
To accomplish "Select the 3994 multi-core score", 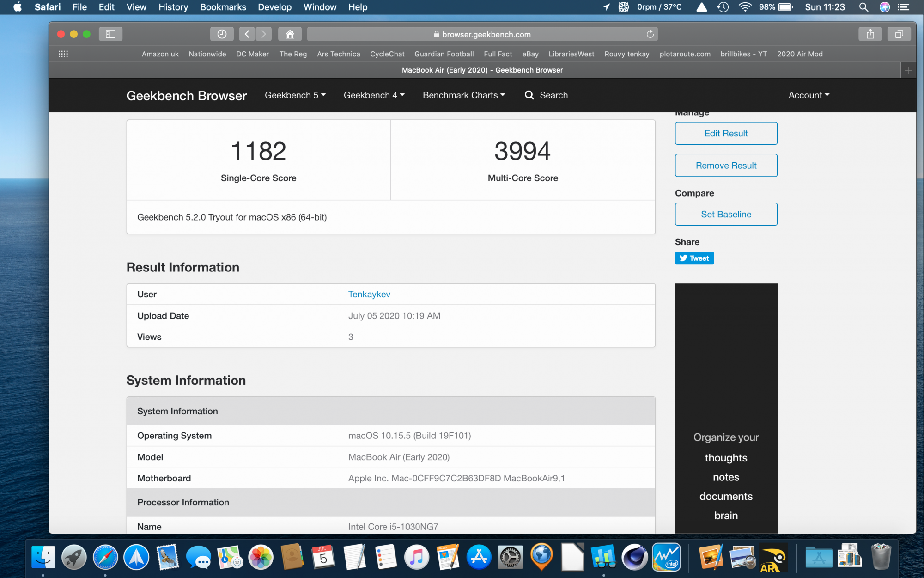I will point(523,151).
